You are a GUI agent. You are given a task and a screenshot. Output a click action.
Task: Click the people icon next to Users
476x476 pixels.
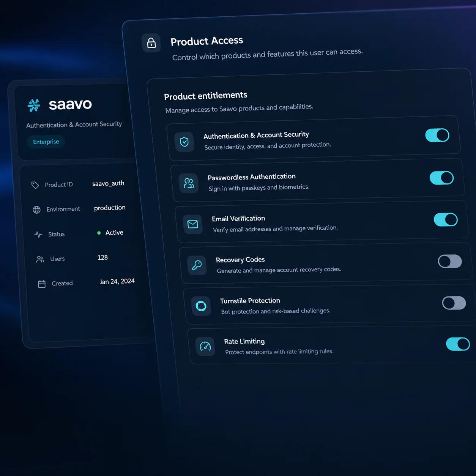(40, 259)
